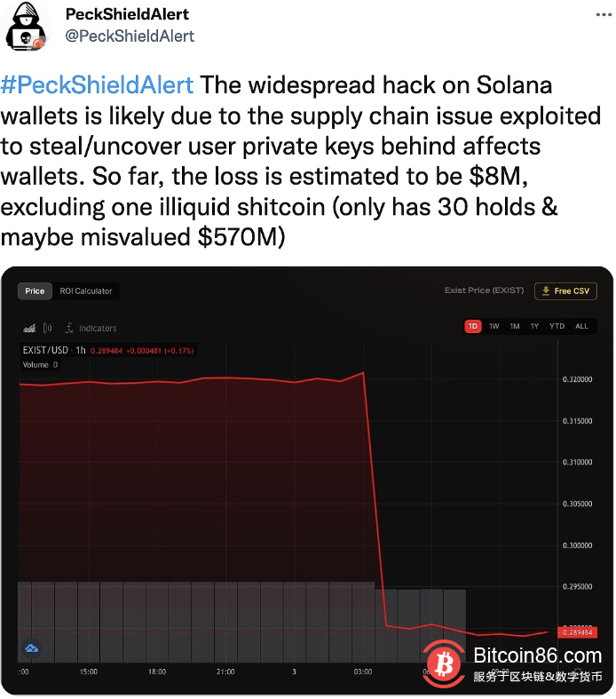
Task: Open the #PeckShieldAlert hashtag link
Action: point(98,85)
